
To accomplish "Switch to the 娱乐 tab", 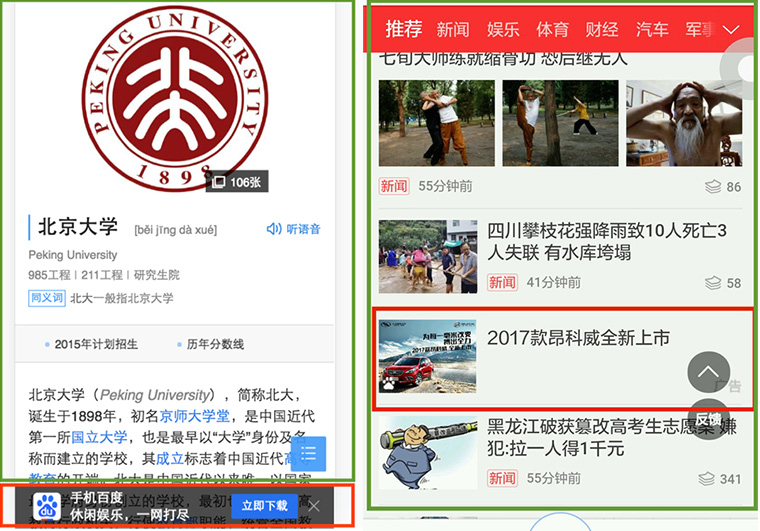I will click(503, 30).
